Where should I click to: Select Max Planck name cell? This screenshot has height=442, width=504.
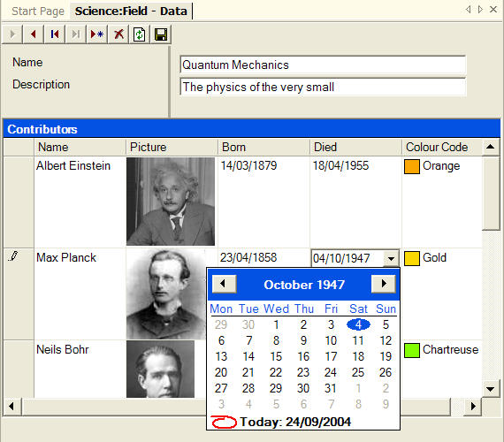[x=80, y=293]
